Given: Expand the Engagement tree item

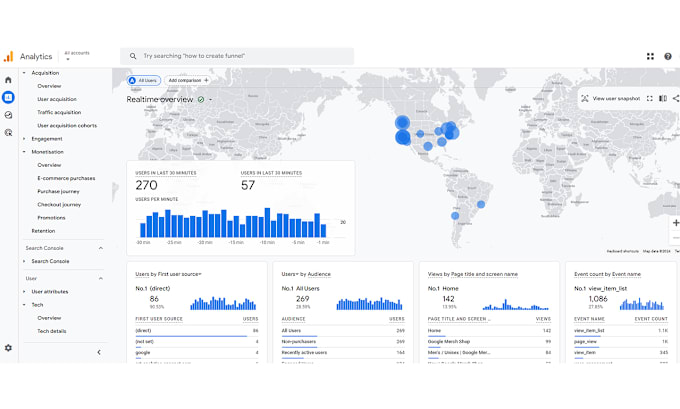Looking at the screenshot, I should coord(47,139).
